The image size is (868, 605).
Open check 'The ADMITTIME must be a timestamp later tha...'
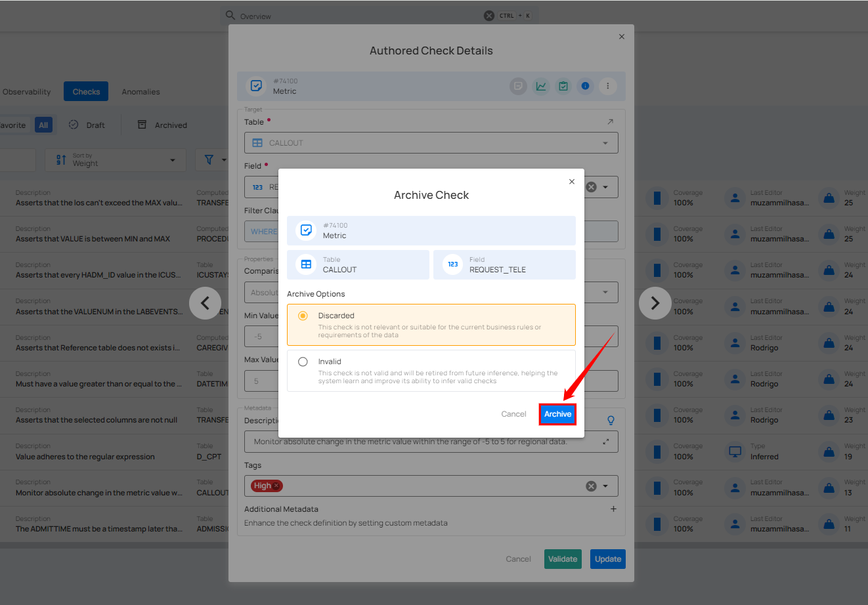(99, 529)
